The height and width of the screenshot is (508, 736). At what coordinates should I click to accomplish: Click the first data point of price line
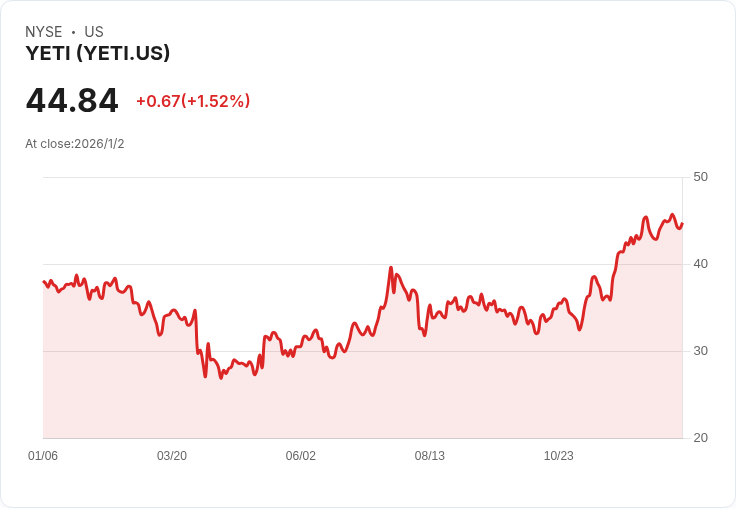coord(44,282)
